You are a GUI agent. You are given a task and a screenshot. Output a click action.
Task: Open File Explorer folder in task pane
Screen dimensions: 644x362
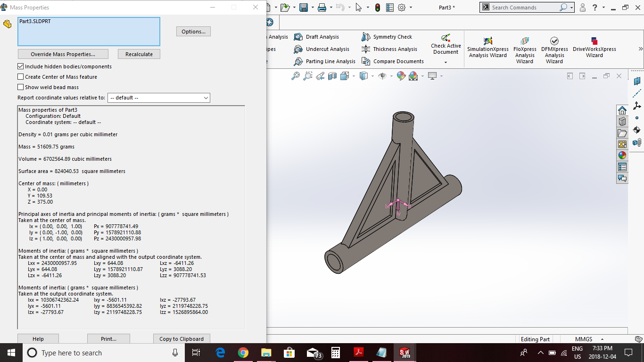pos(622,133)
